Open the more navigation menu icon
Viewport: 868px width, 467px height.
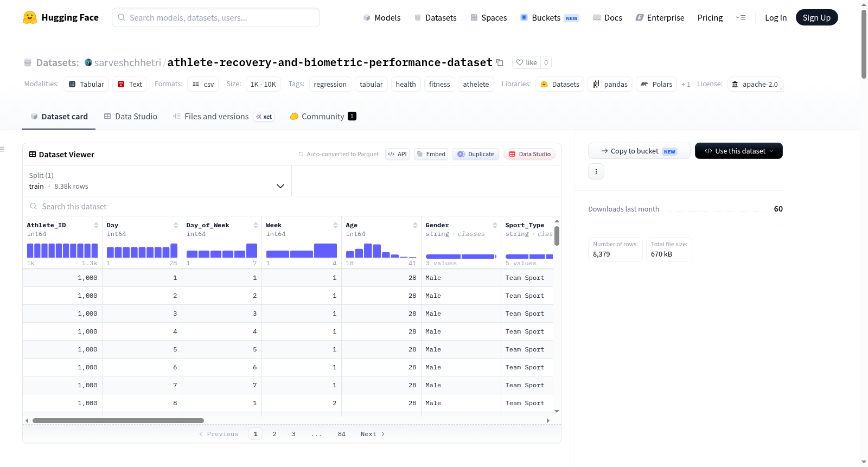pos(741,17)
